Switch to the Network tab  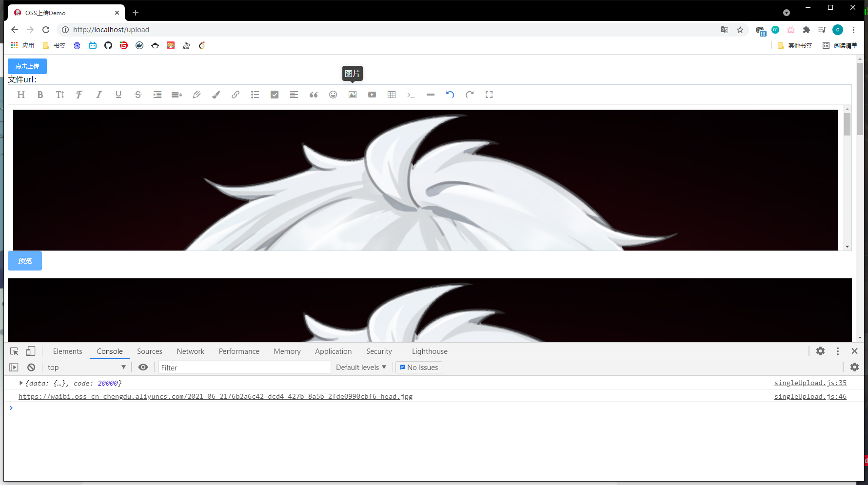[190, 351]
